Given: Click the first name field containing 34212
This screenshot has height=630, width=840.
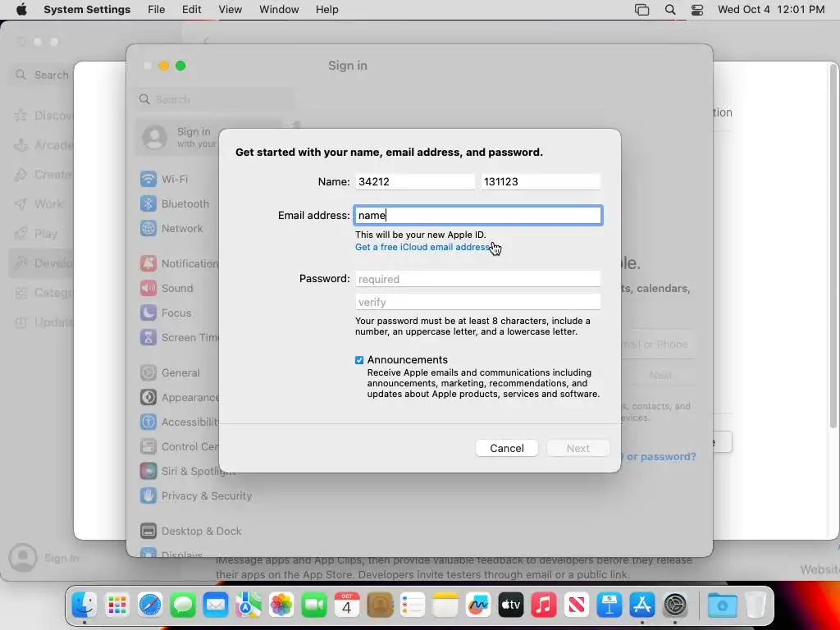Looking at the screenshot, I should pos(414,181).
